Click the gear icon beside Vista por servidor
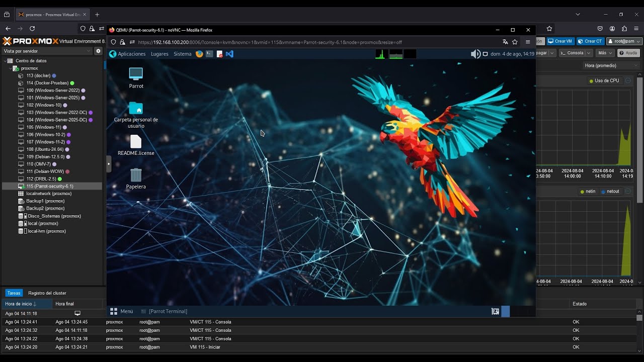Screen dimensions: 644x362 [x=98, y=51]
